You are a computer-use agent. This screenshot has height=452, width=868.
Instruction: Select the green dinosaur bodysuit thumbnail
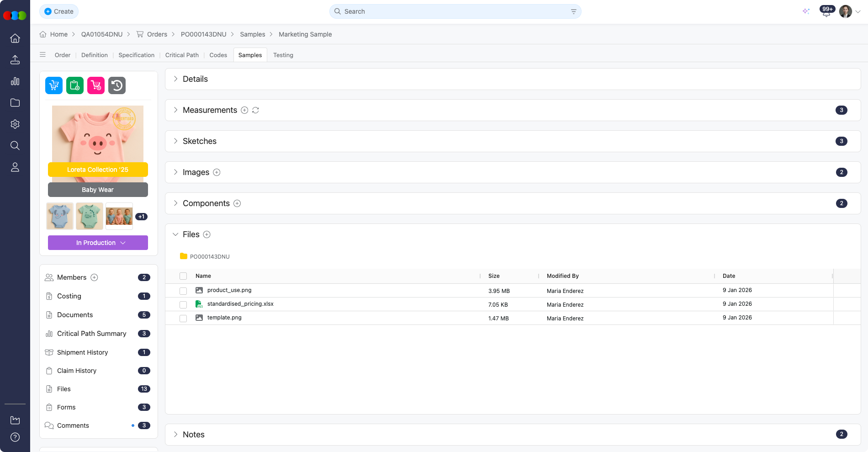(90, 216)
